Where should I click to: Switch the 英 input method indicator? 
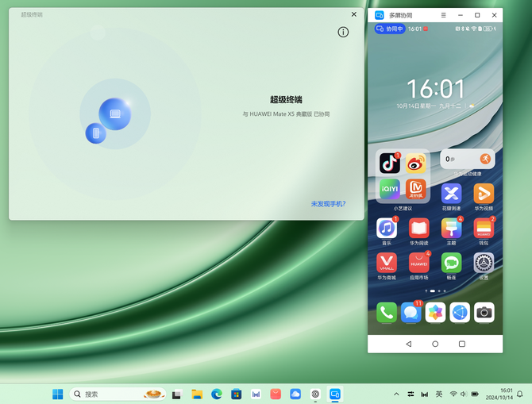pos(438,394)
